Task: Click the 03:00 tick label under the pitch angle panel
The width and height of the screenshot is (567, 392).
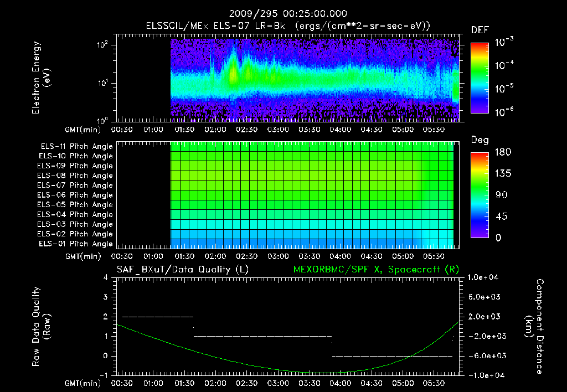Action: click(278, 257)
